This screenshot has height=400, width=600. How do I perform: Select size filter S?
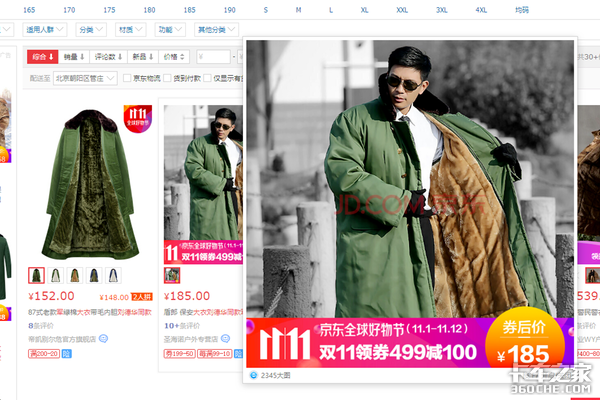click(266, 10)
